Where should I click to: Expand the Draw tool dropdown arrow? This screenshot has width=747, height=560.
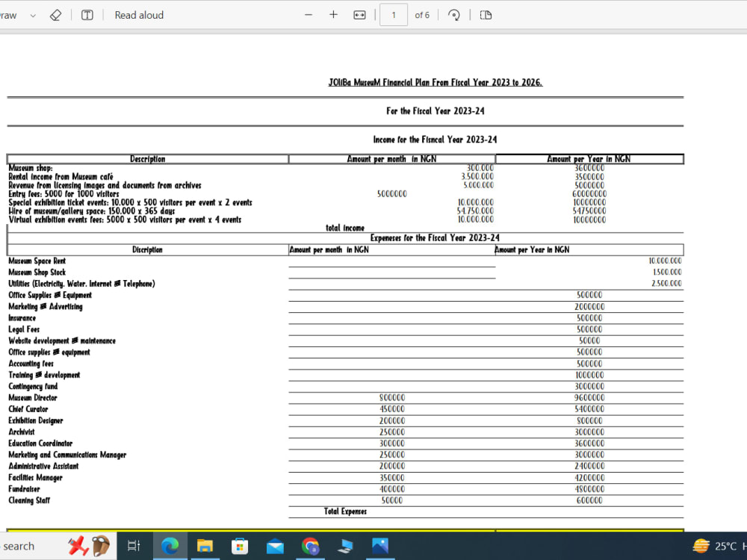pos(33,16)
